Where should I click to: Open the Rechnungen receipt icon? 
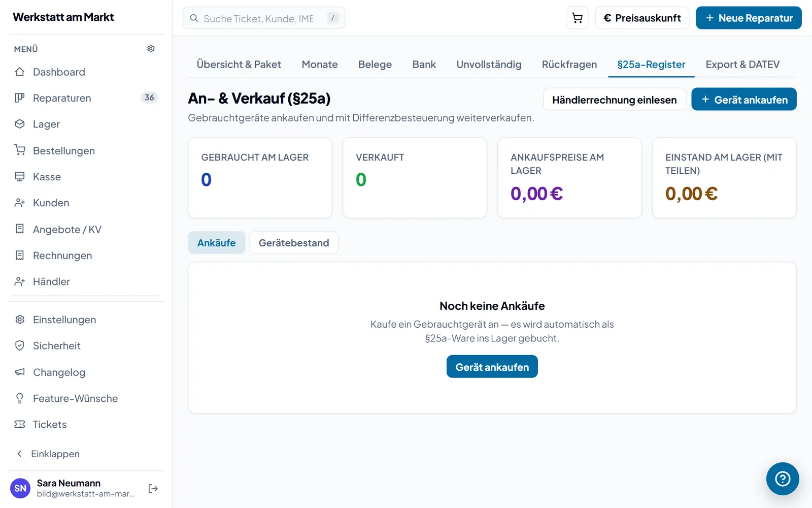coord(20,255)
